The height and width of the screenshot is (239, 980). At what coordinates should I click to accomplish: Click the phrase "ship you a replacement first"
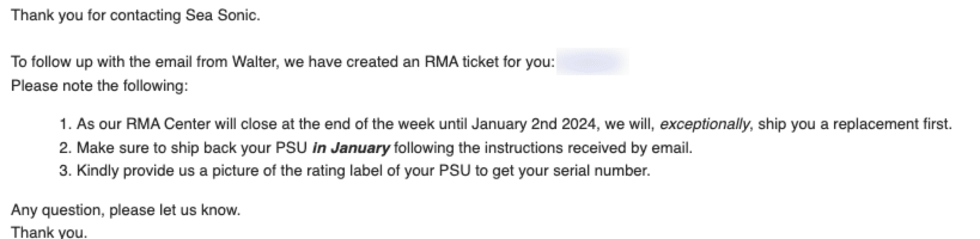pyautogui.click(x=853, y=124)
